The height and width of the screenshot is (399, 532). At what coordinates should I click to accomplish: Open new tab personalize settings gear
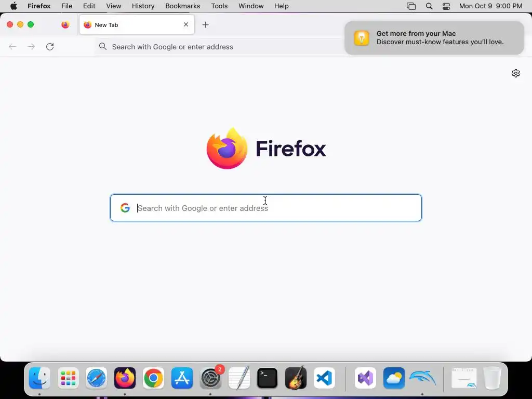click(x=516, y=73)
